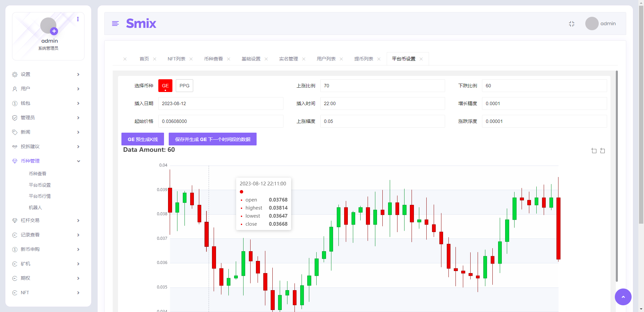Open the 钱包 wallet menu icon in sidebar
The height and width of the screenshot is (312, 644).
point(14,103)
